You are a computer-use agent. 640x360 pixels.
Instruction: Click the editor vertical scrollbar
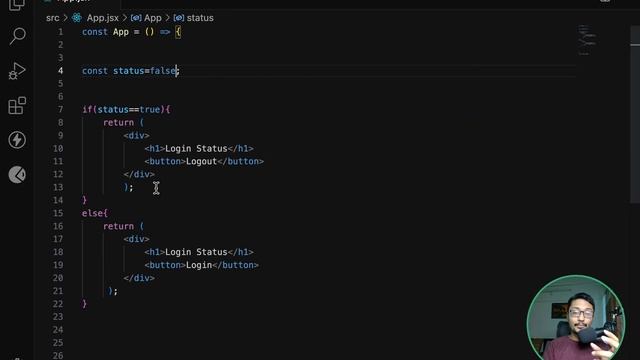pyautogui.click(x=635, y=114)
